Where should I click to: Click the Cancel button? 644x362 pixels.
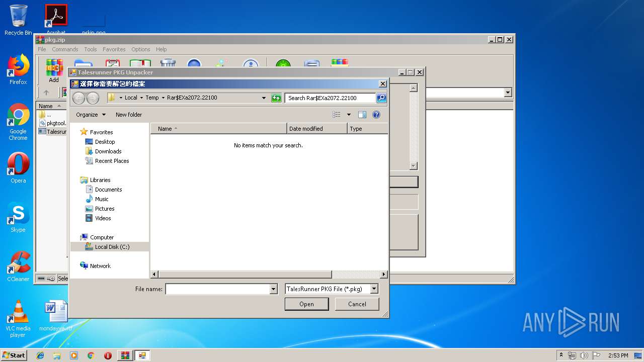(x=357, y=304)
